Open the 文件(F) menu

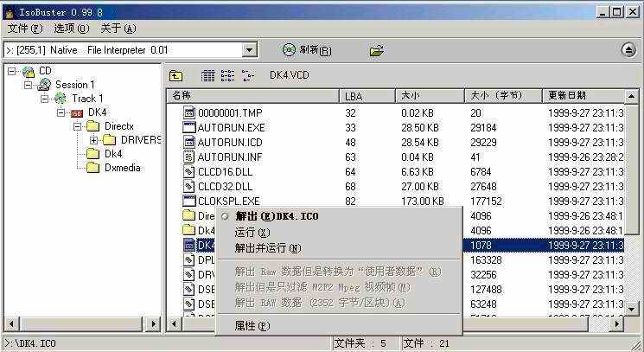pyautogui.click(x=25, y=29)
